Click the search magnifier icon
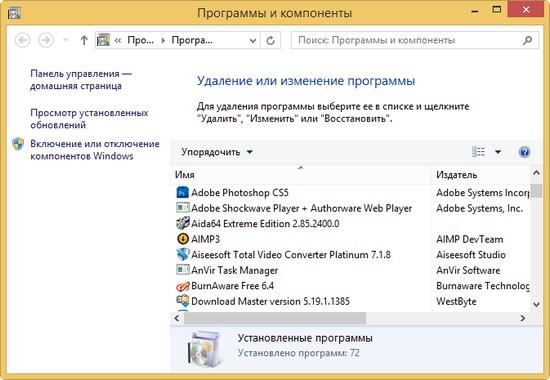The width and height of the screenshot is (550, 380). [527, 40]
